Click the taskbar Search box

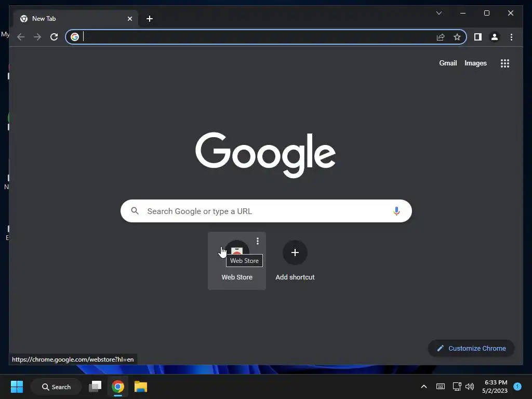tap(56, 387)
